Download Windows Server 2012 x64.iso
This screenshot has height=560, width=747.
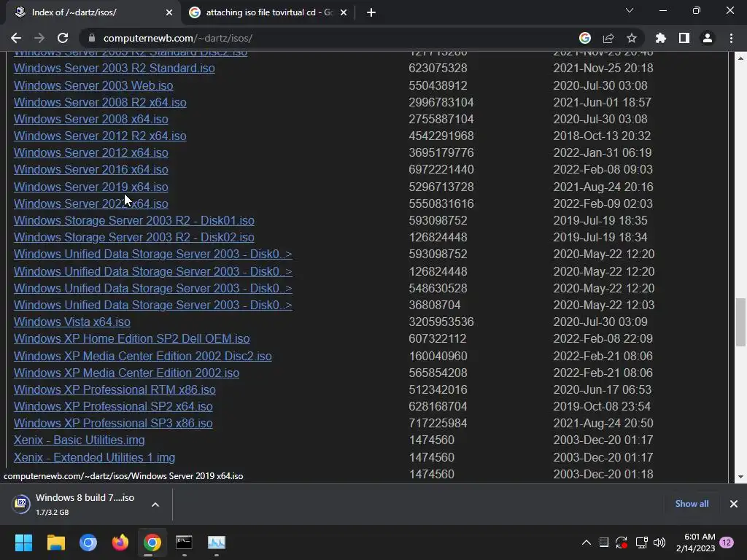(x=91, y=153)
